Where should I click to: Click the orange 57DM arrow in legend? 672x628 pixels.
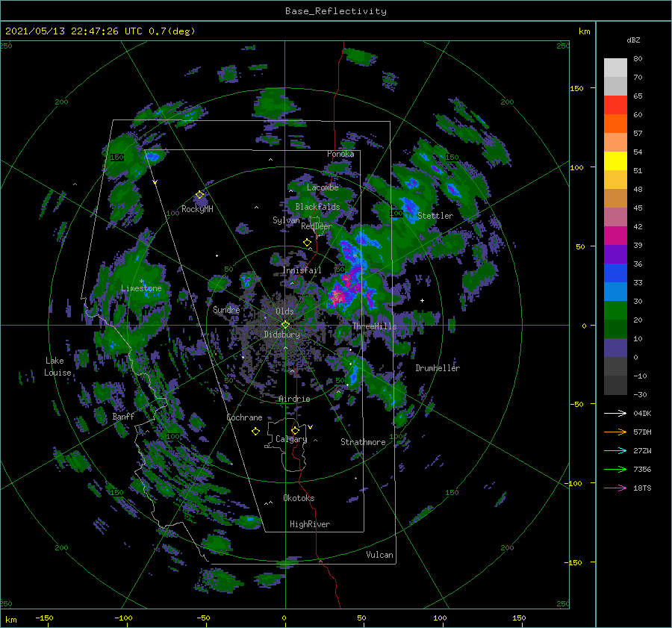[615, 432]
